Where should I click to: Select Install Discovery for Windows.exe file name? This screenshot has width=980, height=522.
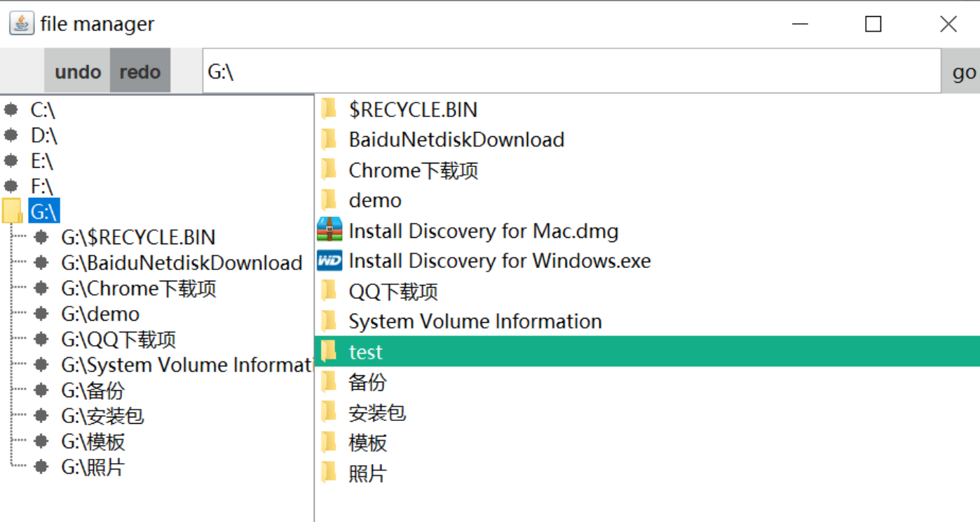click(x=500, y=261)
